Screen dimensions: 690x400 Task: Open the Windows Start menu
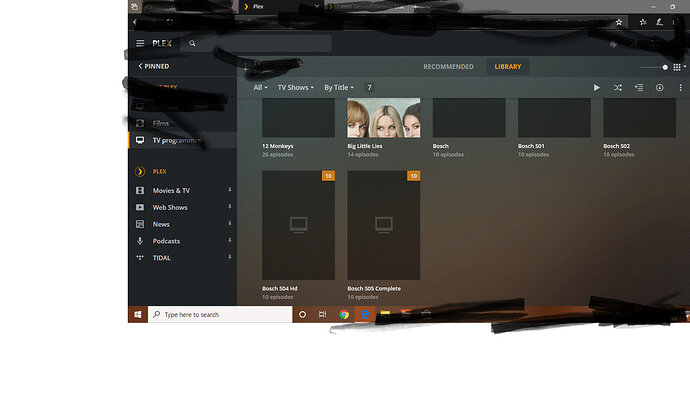click(x=138, y=314)
